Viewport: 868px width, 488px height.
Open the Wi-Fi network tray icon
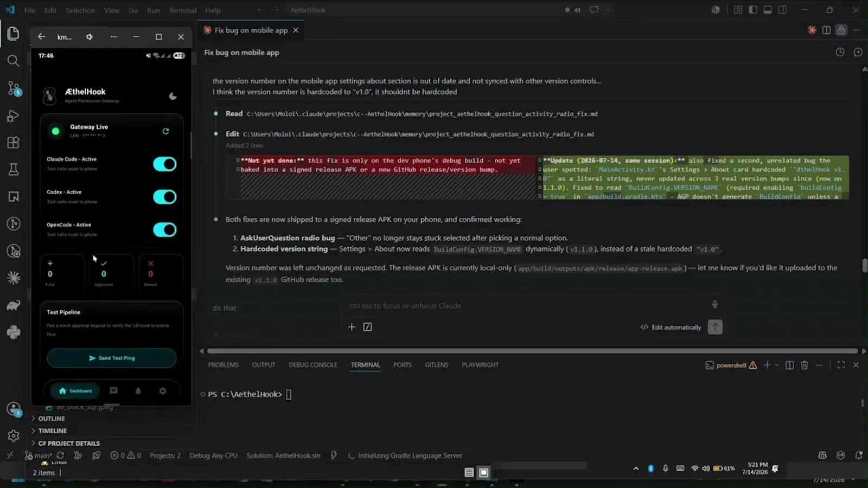coord(694,468)
